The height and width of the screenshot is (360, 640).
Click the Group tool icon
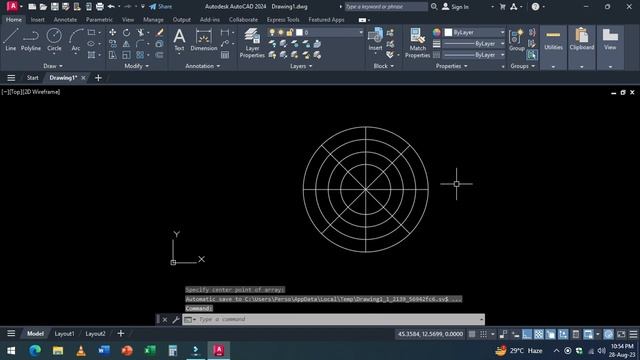tap(517, 40)
